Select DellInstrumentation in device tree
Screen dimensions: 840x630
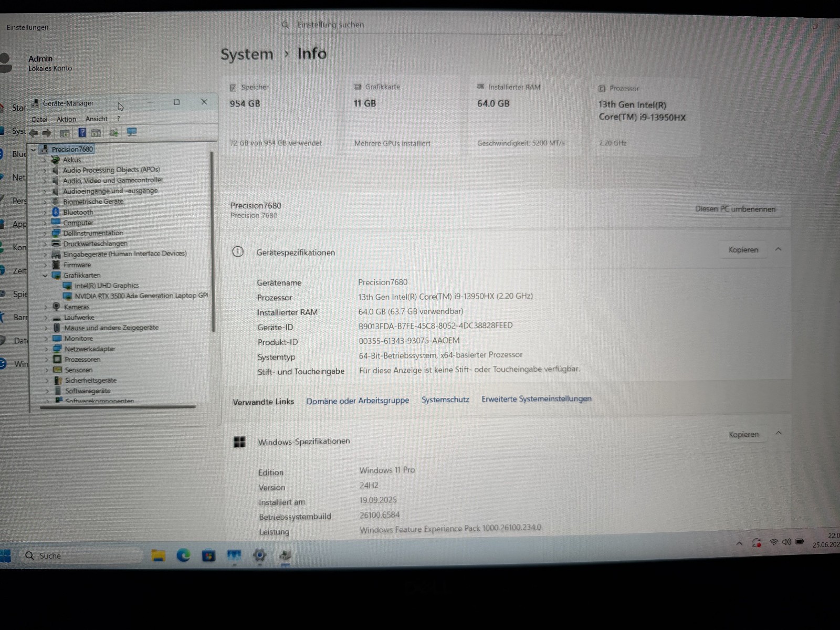click(93, 233)
